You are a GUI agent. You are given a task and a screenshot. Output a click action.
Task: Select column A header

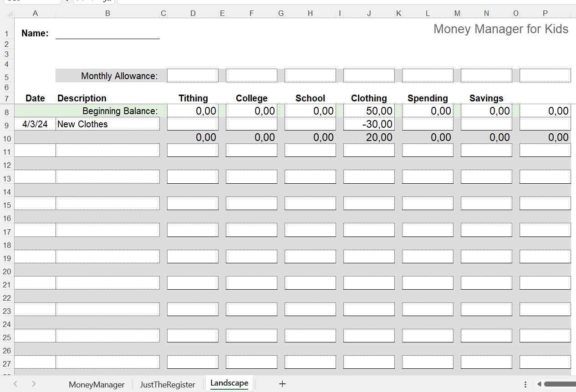[x=35, y=14]
